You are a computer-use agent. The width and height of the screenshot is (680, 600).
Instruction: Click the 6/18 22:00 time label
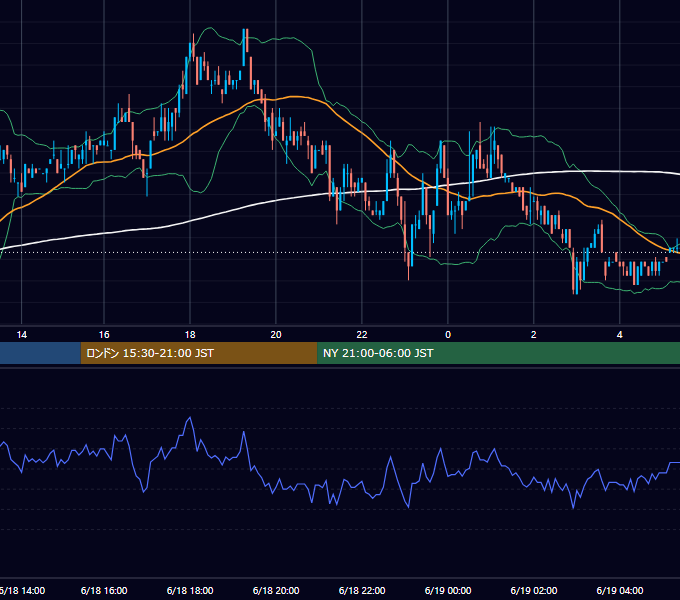362,590
